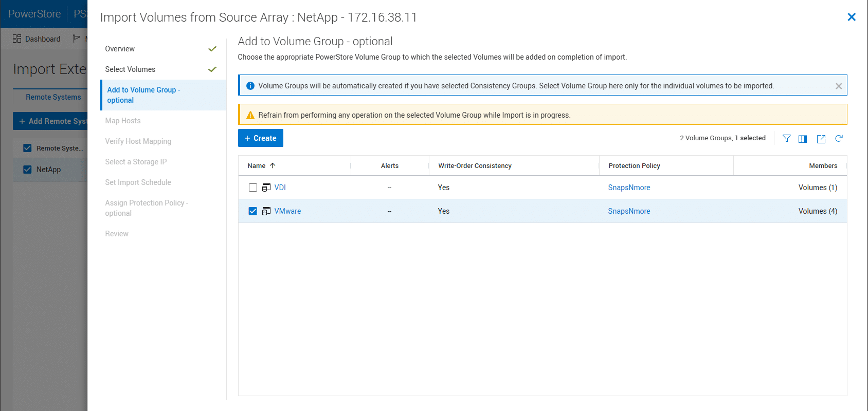Go to the Select Volumes wizard step
The image size is (868, 411).
pyautogui.click(x=130, y=69)
